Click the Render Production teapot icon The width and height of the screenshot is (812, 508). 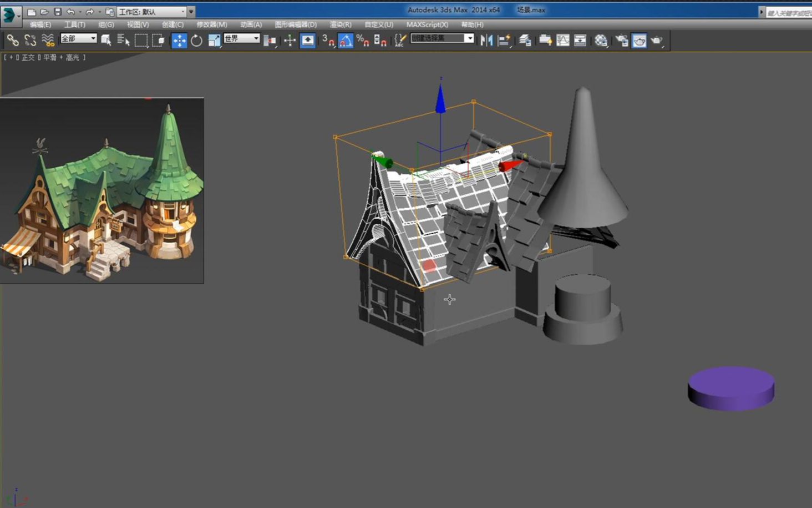tap(657, 40)
